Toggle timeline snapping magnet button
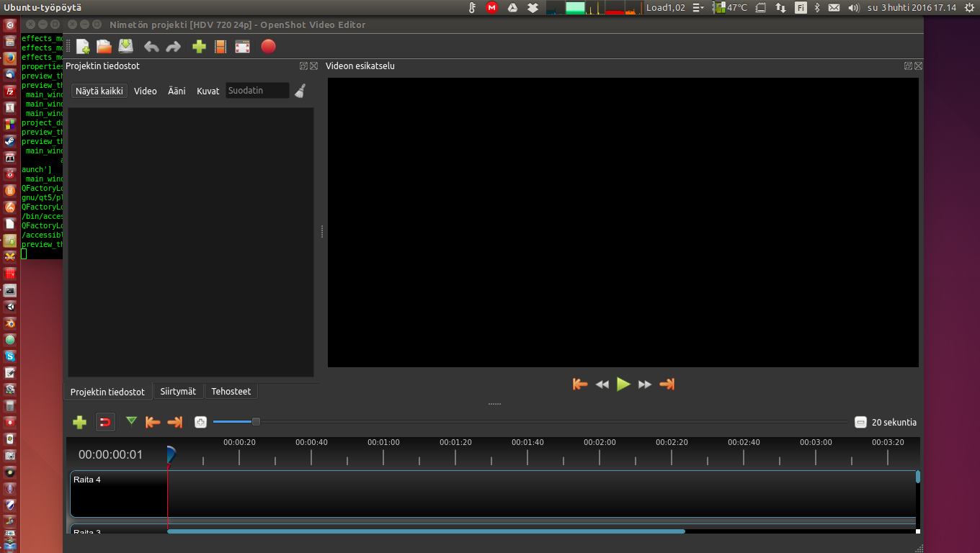 tap(105, 422)
